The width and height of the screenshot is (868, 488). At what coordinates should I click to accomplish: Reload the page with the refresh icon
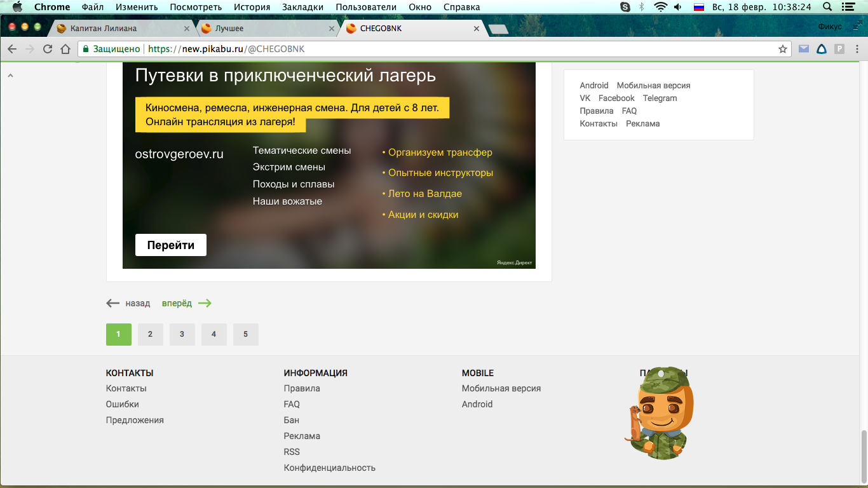tap(48, 49)
